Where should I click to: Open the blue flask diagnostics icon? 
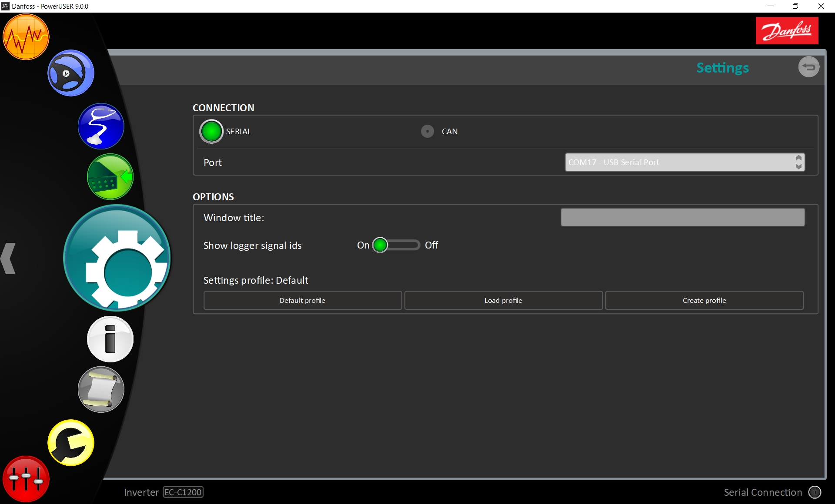(101, 126)
